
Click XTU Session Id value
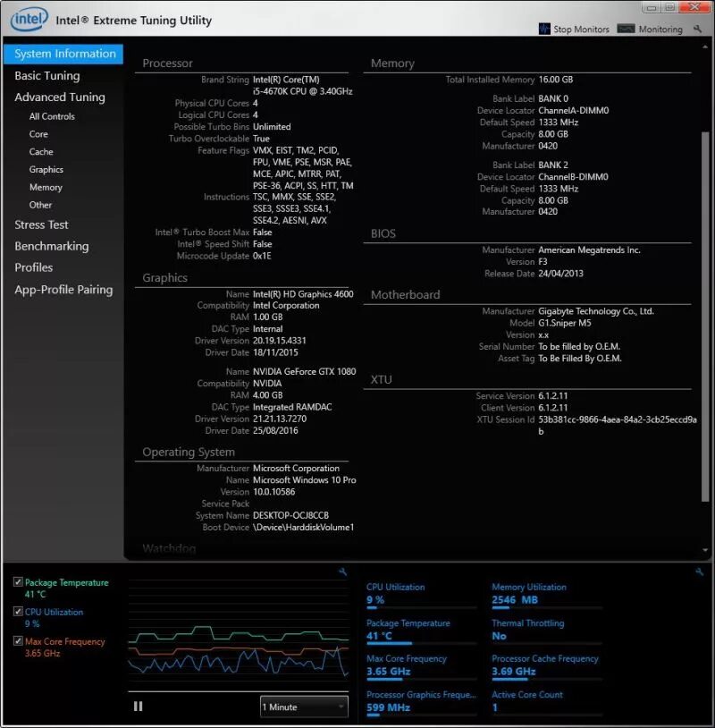(618, 426)
